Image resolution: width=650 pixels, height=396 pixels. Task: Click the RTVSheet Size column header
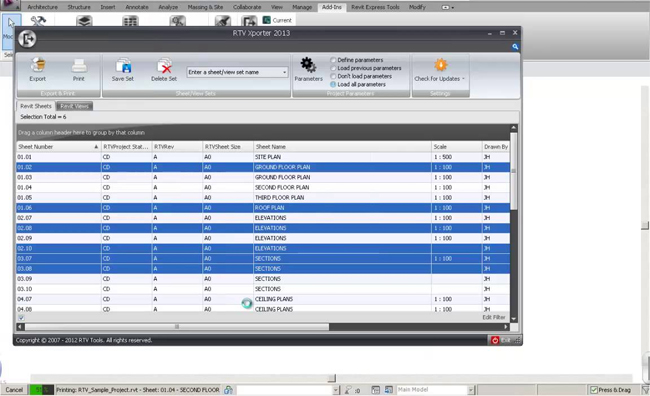[228, 147]
